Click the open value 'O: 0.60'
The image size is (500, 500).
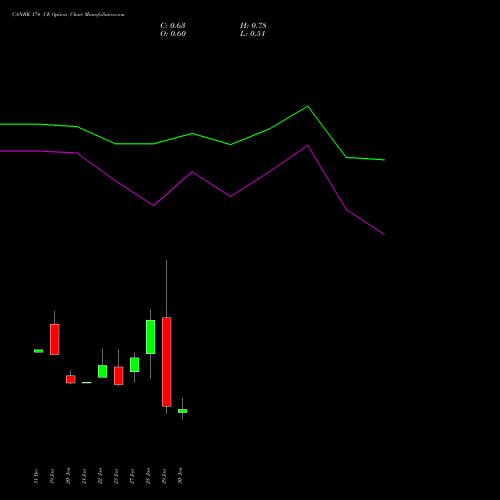(173, 34)
